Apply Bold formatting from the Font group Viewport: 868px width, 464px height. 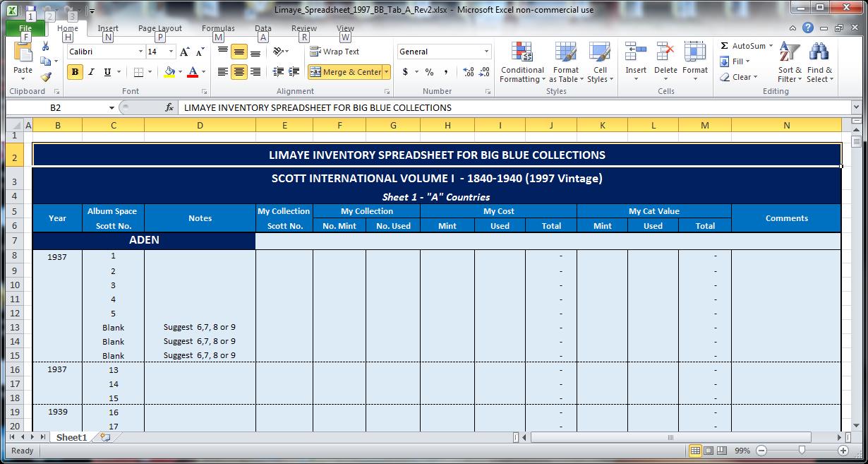pos(74,73)
